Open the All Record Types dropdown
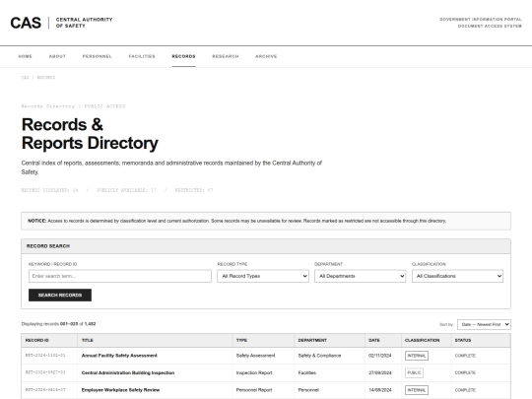This screenshot has height=399, width=532. pyautogui.click(x=263, y=276)
